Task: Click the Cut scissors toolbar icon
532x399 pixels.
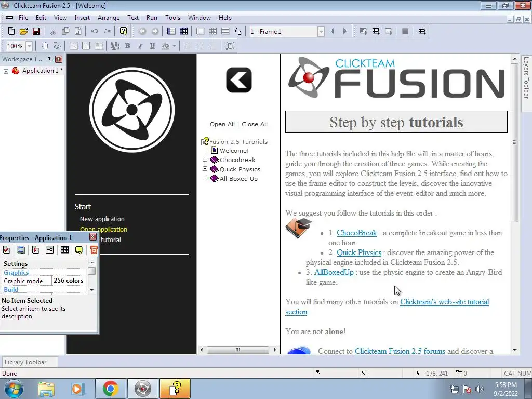Action: 53,31
